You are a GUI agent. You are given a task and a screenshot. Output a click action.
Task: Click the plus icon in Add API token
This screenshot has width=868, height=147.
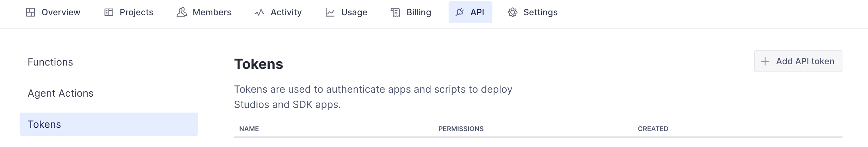(765, 61)
